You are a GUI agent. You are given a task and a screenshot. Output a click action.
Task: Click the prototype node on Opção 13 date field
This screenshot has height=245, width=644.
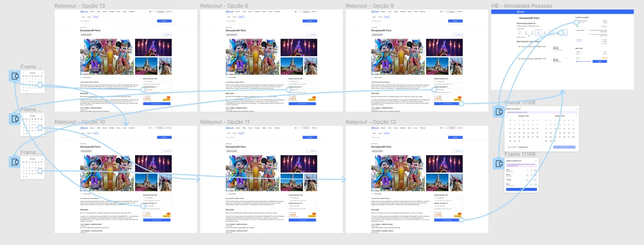(143, 89)
